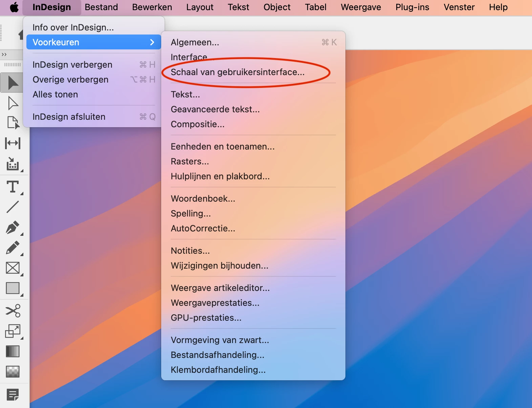This screenshot has height=408, width=532.
Task: Open the Weergave menu
Action: [x=361, y=7]
